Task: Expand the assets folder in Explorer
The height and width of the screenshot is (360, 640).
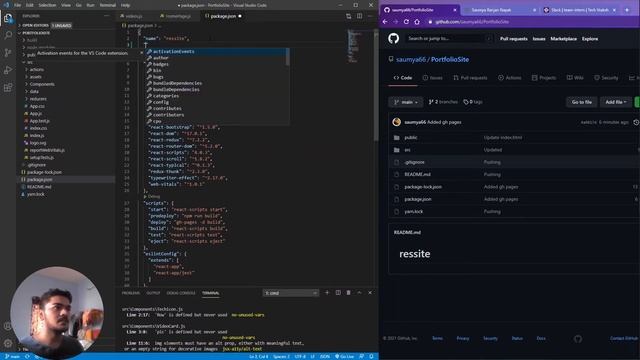Action: [35, 77]
